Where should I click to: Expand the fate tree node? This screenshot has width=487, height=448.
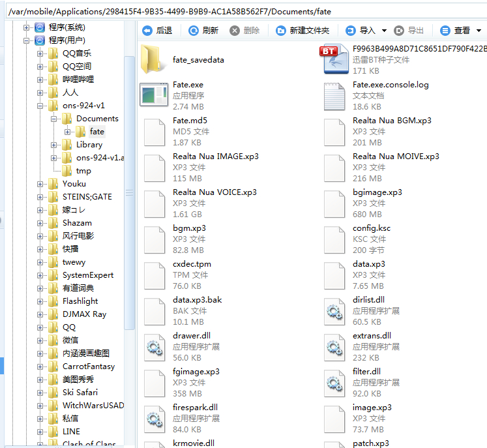click(x=67, y=132)
